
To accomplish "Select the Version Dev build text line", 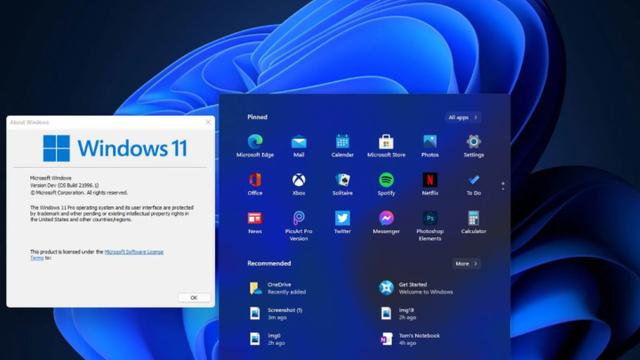I will click(x=64, y=185).
